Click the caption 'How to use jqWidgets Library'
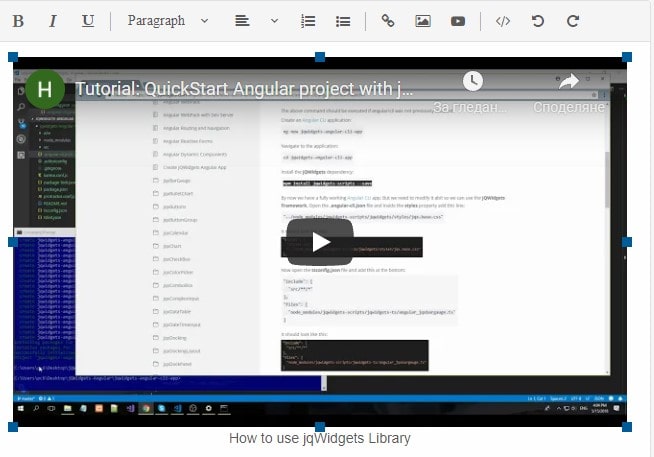 (319, 438)
